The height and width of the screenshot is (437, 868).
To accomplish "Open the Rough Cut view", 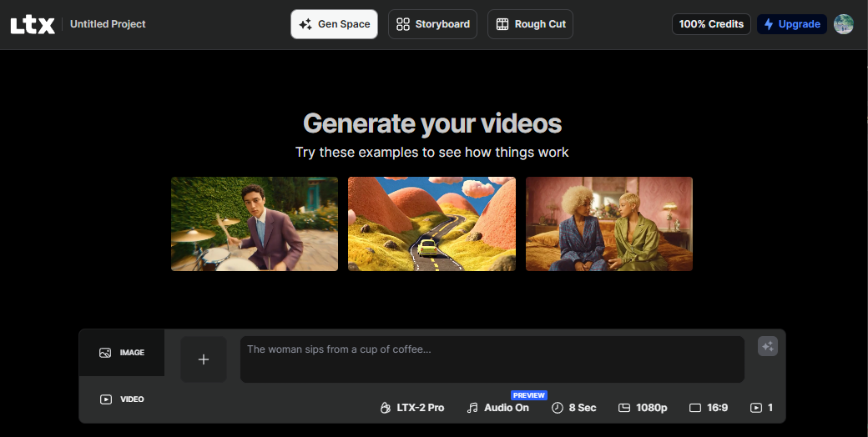I will (530, 24).
